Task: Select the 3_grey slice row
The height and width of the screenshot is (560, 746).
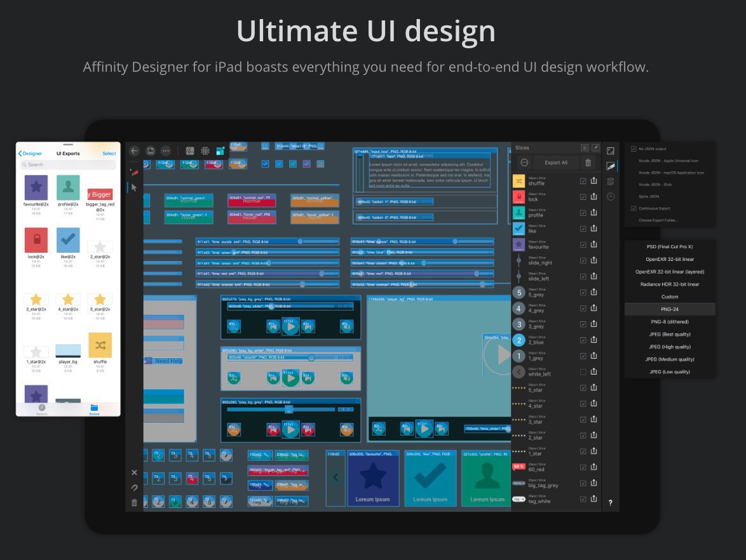Action: coord(556,324)
